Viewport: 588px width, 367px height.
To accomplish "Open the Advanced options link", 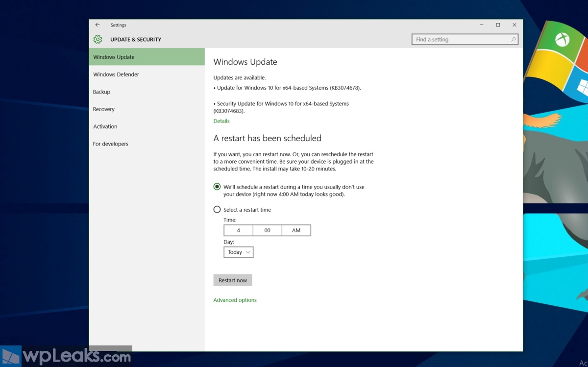I will pyautogui.click(x=235, y=300).
